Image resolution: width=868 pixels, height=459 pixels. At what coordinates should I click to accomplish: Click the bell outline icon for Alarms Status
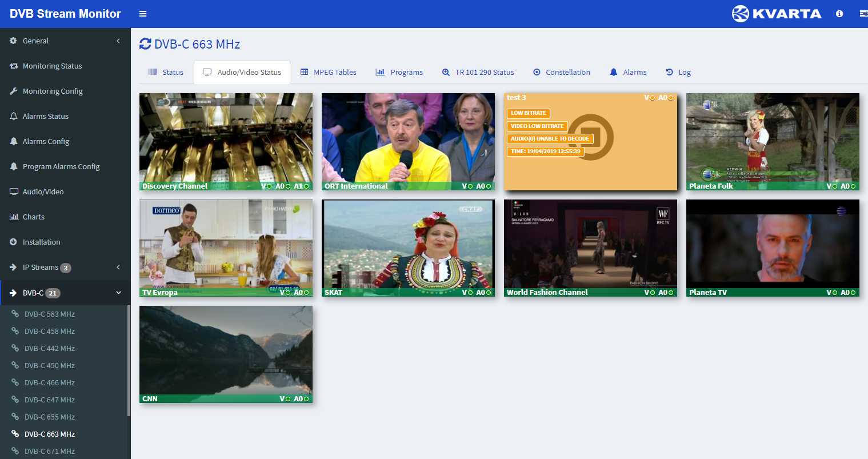(x=14, y=116)
